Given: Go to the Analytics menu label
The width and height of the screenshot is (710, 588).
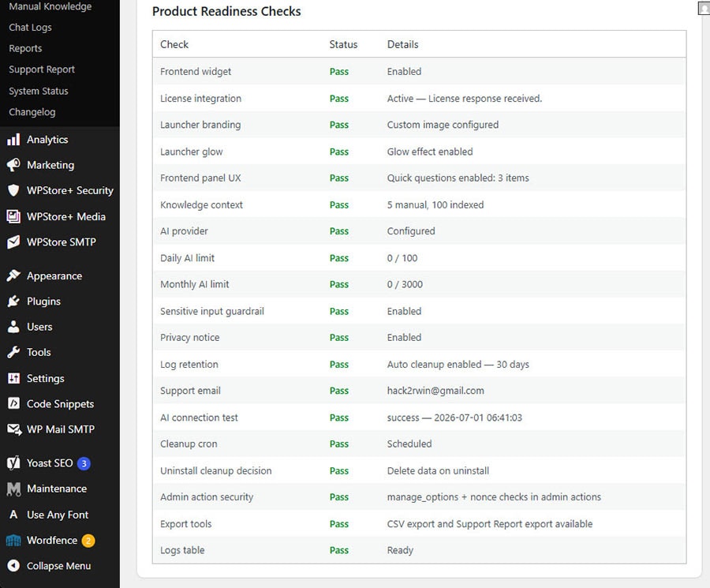Looking at the screenshot, I should coord(47,140).
